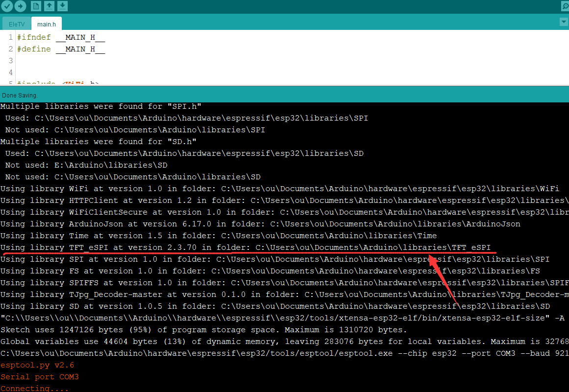
Task: Switch to the EleTV tab
Action: click(17, 24)
